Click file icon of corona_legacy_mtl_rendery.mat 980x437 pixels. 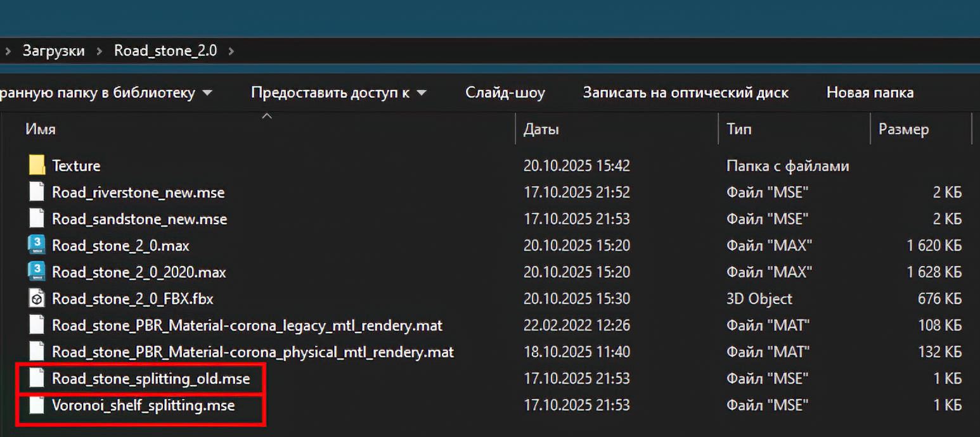[37, 326]
